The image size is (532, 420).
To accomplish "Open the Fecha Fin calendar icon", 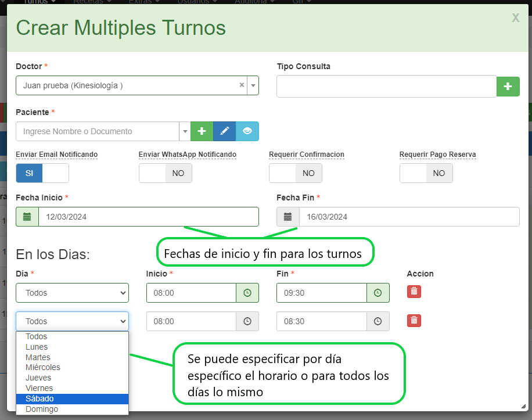I will point(287,217).
